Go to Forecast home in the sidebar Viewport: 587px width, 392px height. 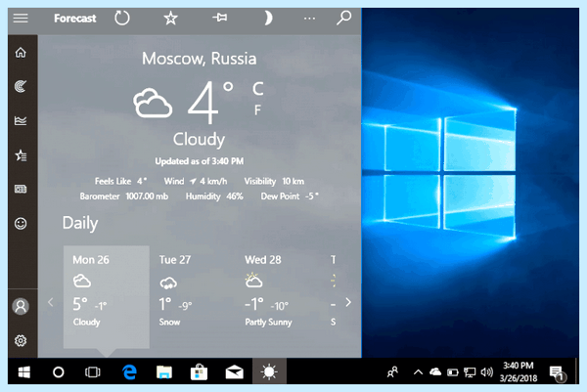[x=21, y=53]
